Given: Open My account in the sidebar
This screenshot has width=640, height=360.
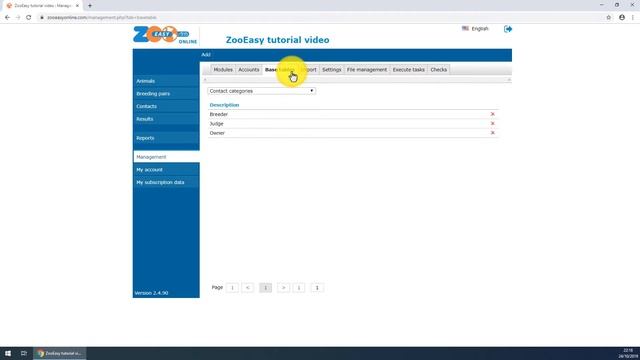Looking at the screenshot, I should click(166, 170).
